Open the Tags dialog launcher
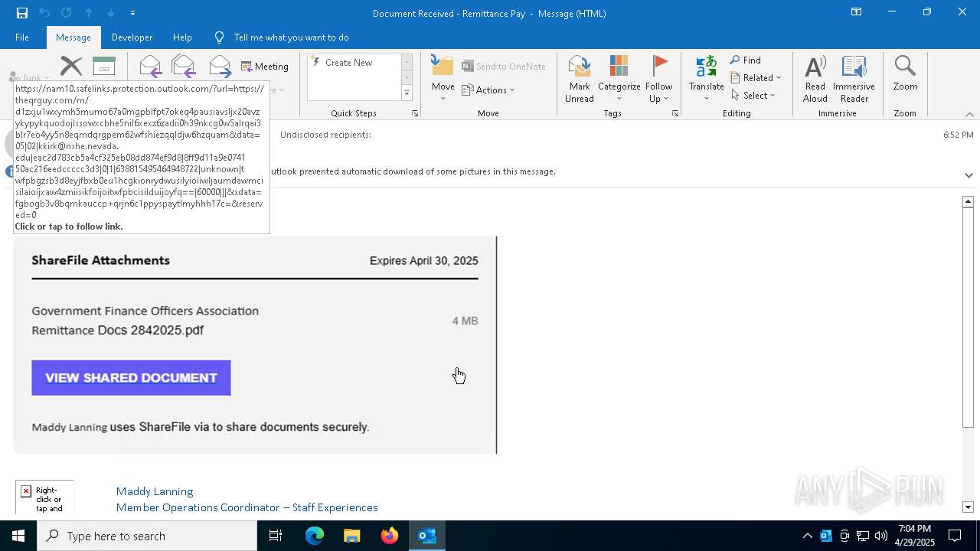This screenshot has width=980, height=551. tap(675, 113)
